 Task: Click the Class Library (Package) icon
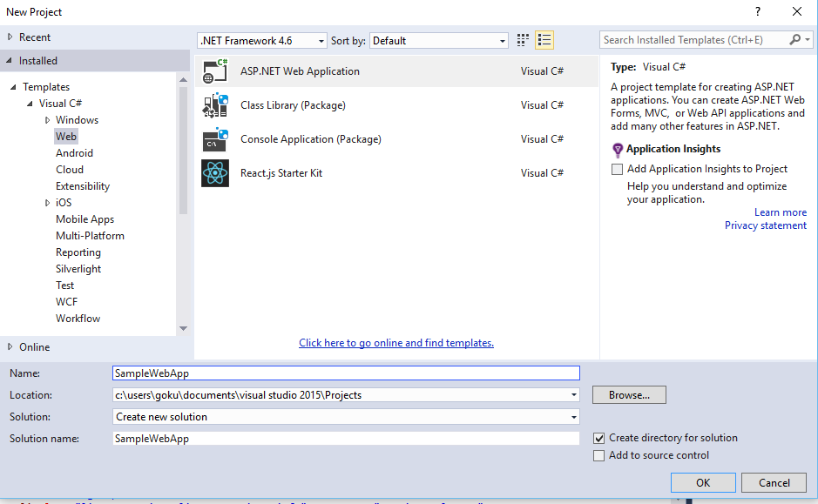tap(215, 104)
